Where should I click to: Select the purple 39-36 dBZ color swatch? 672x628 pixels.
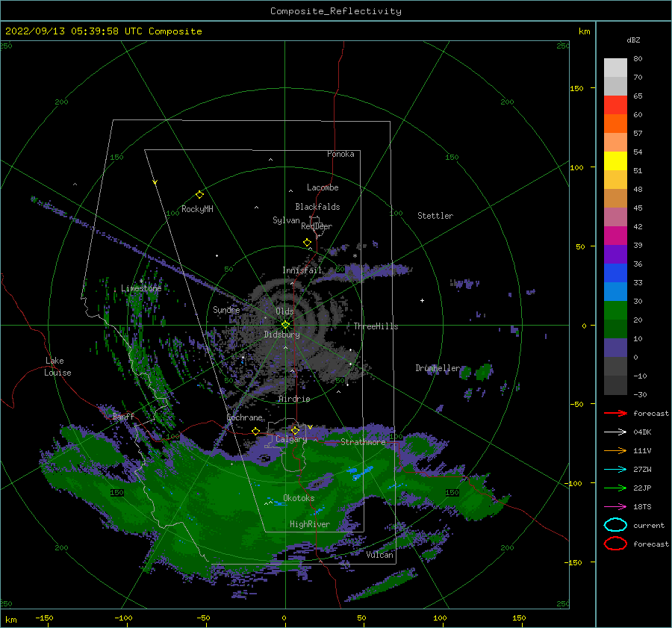pos(615,255)
